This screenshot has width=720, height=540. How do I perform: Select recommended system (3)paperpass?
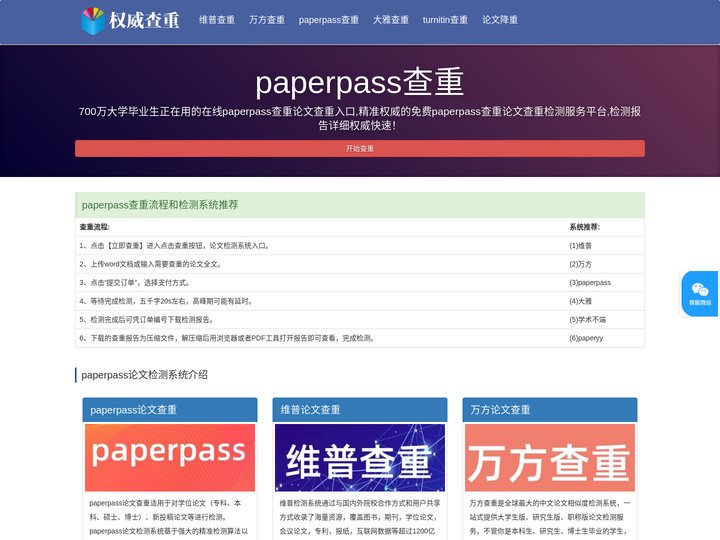590,282
